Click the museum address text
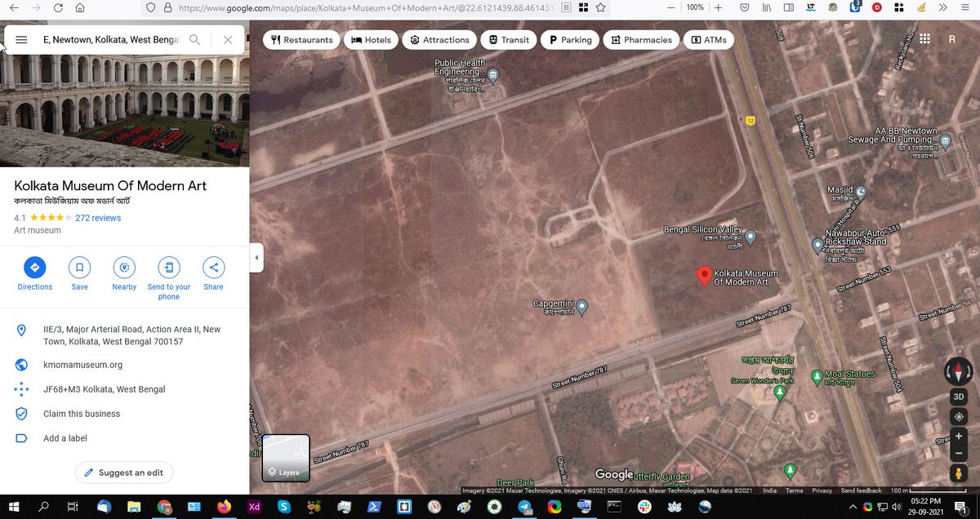Screen dimensions: 980x519 point(131,335)
